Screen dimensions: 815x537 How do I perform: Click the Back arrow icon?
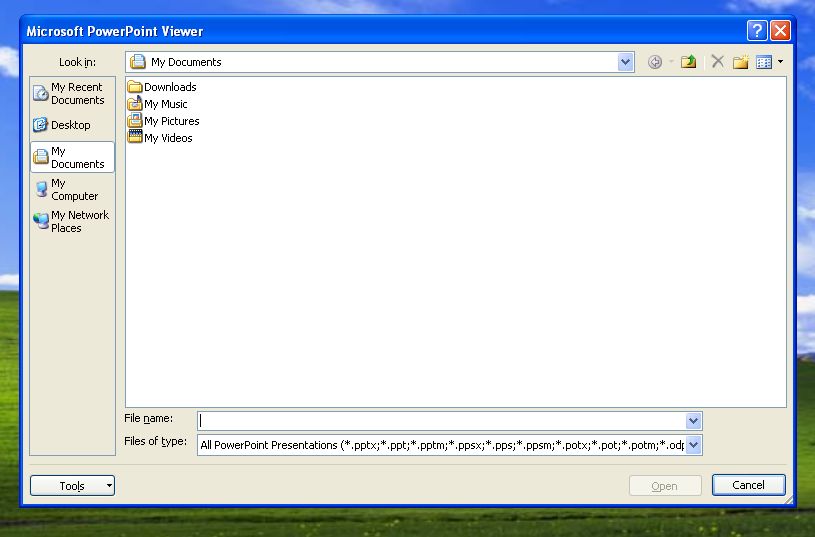[x=655, y=62]
